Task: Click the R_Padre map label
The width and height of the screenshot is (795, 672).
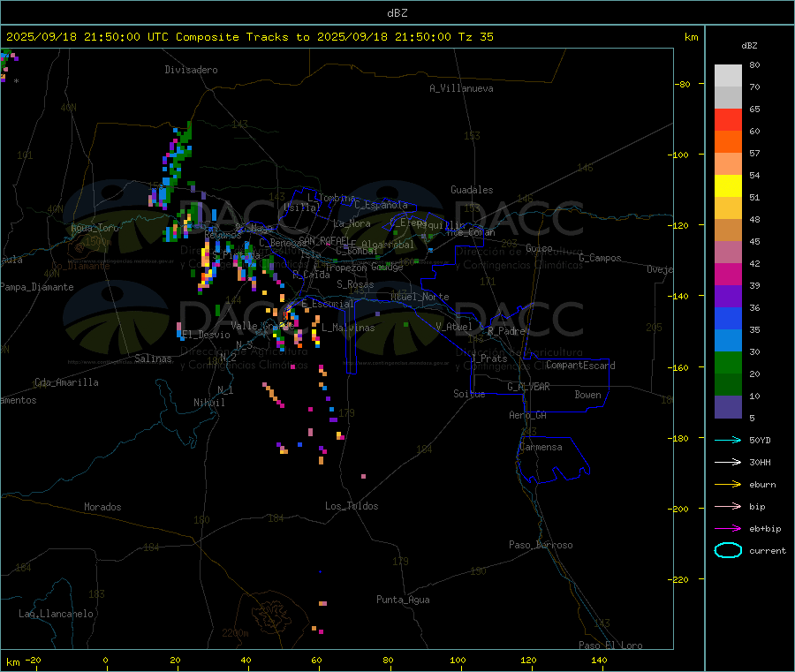Action: pyautogui.click(x=506, y=331)
